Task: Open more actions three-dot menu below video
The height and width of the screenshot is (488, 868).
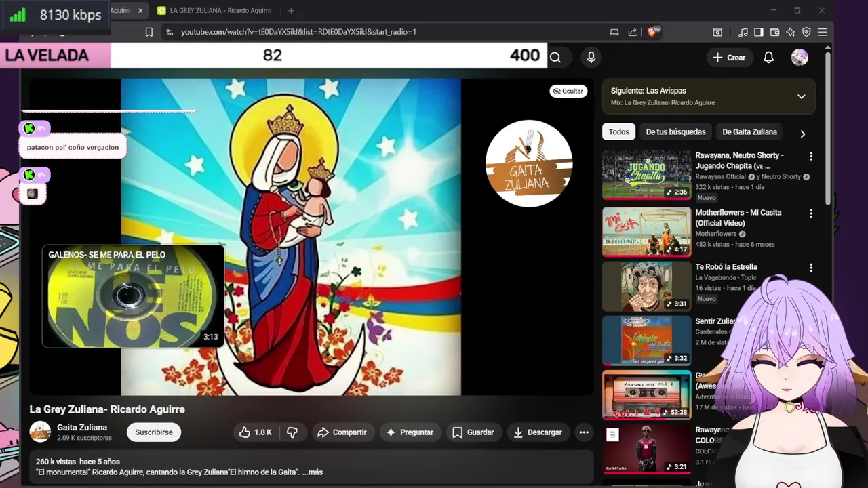Action: click(584, 432)
